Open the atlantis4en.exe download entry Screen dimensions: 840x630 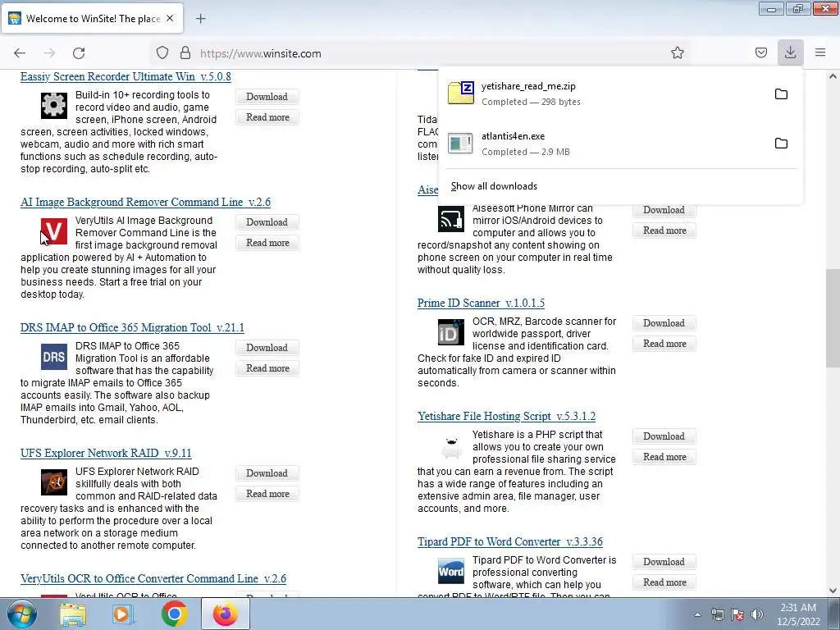(x=605, y=144)
